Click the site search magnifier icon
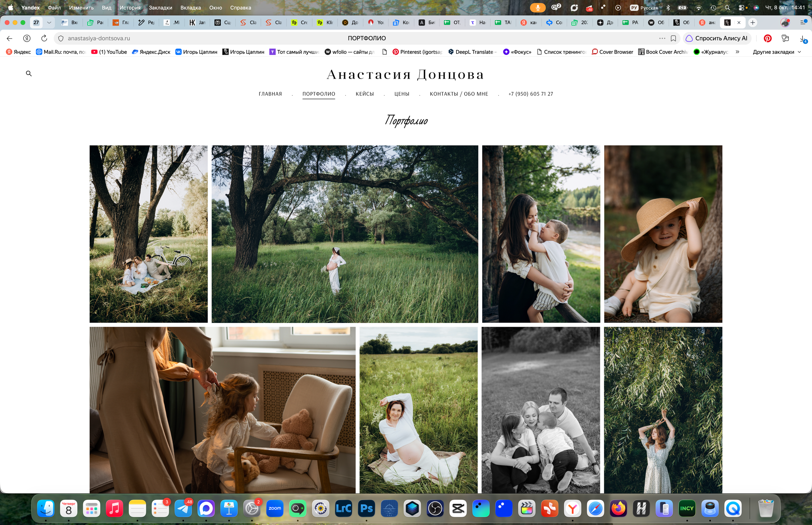The height and width of the screenshot is (525, 812). [29, 74]
